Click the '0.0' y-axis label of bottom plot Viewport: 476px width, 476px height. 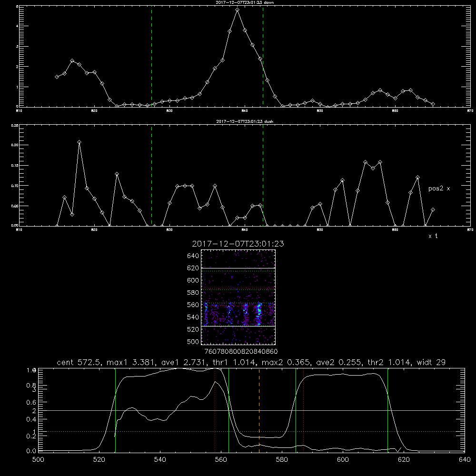[x=31, y=451]
